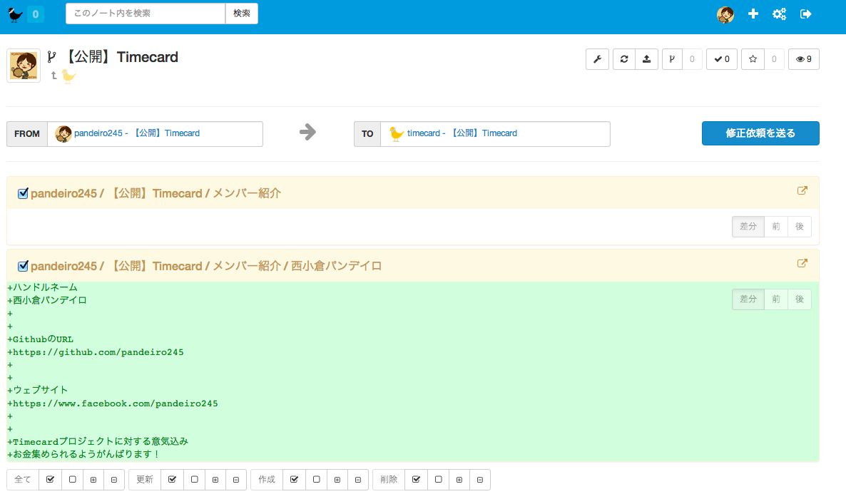Click the 検索 search button

[x=242, y=14]
